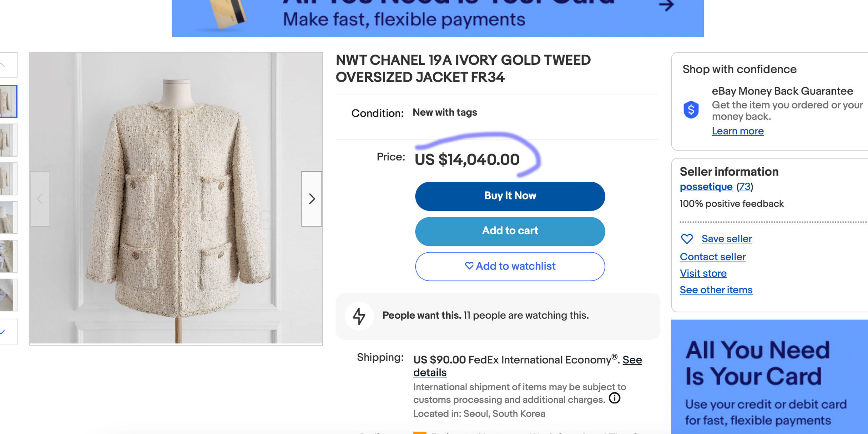This screenshot has height=434, width=868.
Task: Click Contact seller link
Action: 713,257
